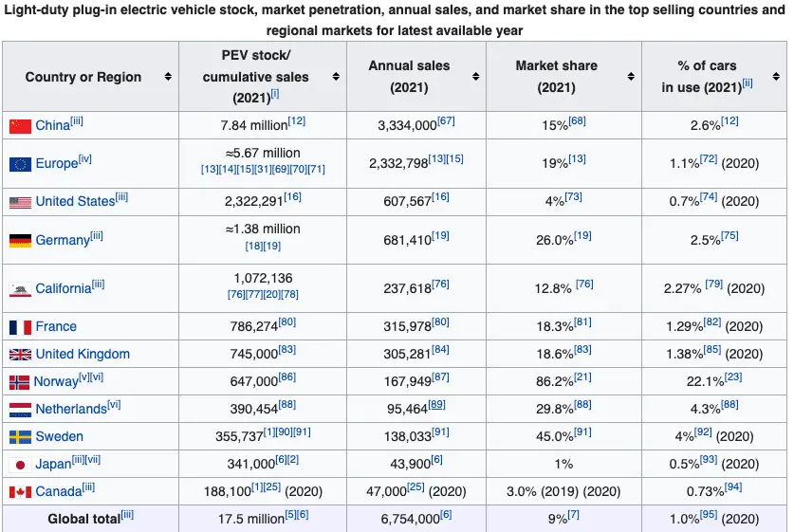
Task: Click the European Union flag icon
Action: click(x=20, y=164)
